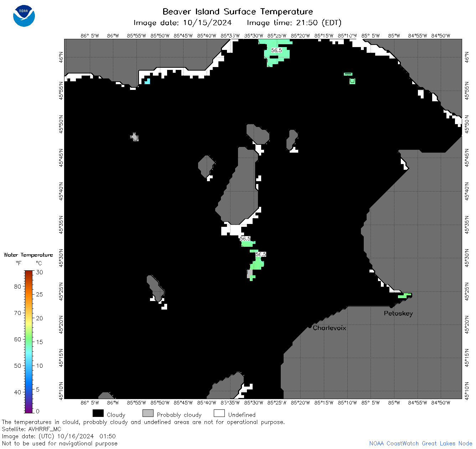Screen dimensions: 476x449
Task: Click the Undefined legend label text
Action: [242, 415]
